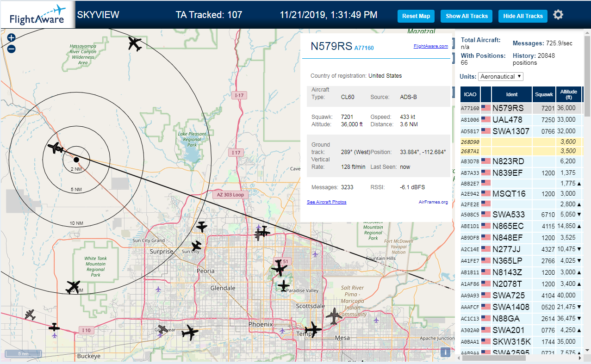The image size is (591, 364).
Task: Click the FlightAware logo
Action: click(37, 15)
